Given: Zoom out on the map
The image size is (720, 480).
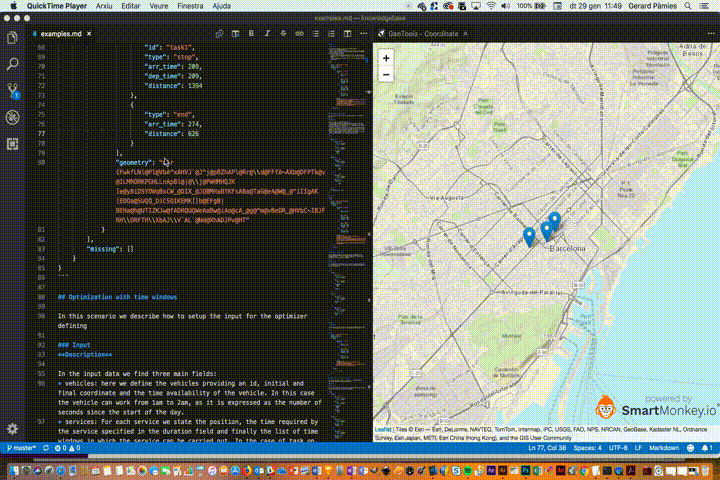Looking at the screenshot, I should pos(386,74).
